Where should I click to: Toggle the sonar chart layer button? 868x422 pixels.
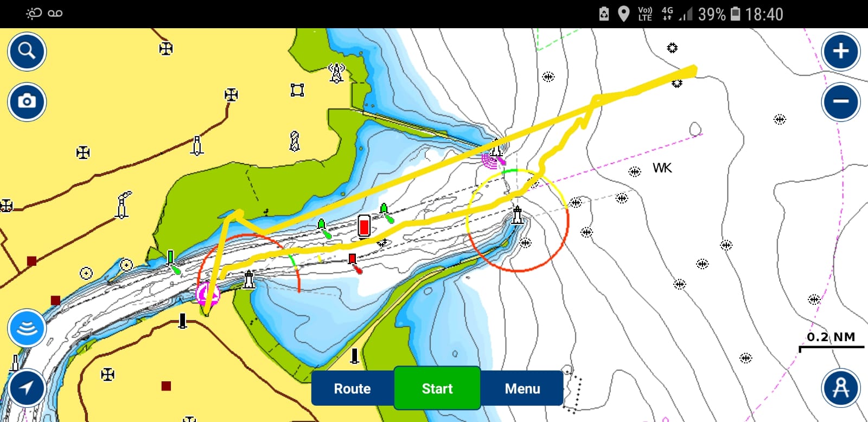click(27, 328)
